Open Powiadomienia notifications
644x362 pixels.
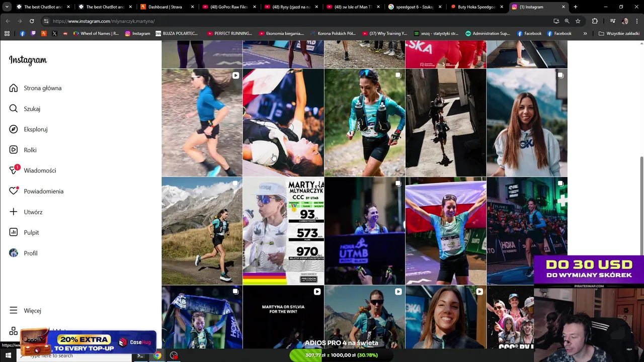tap(36, 191)
